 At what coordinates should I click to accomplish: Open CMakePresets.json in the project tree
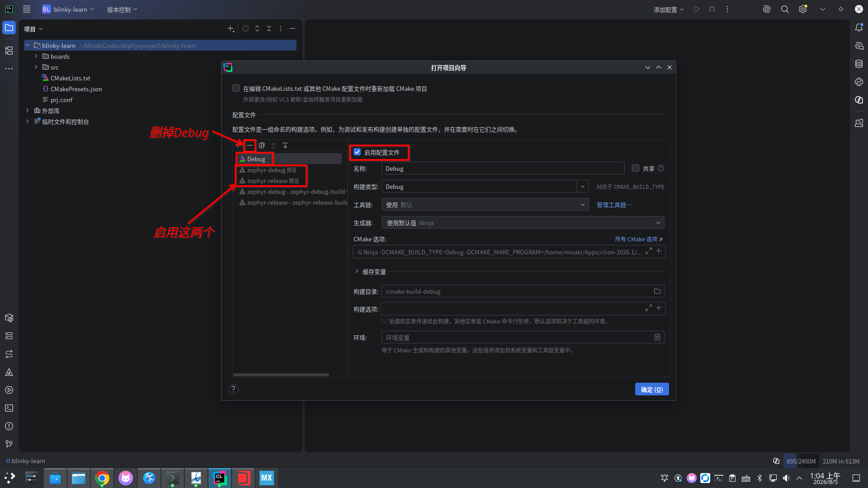tap(76, 89)
